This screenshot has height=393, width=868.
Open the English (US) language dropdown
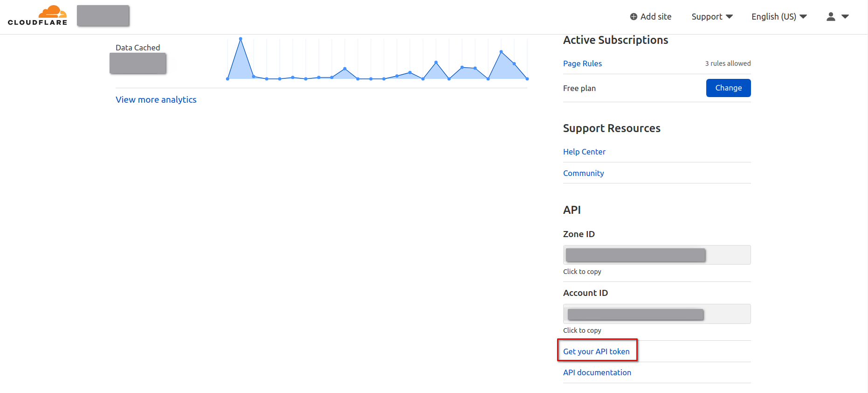[x=778, y=17]
